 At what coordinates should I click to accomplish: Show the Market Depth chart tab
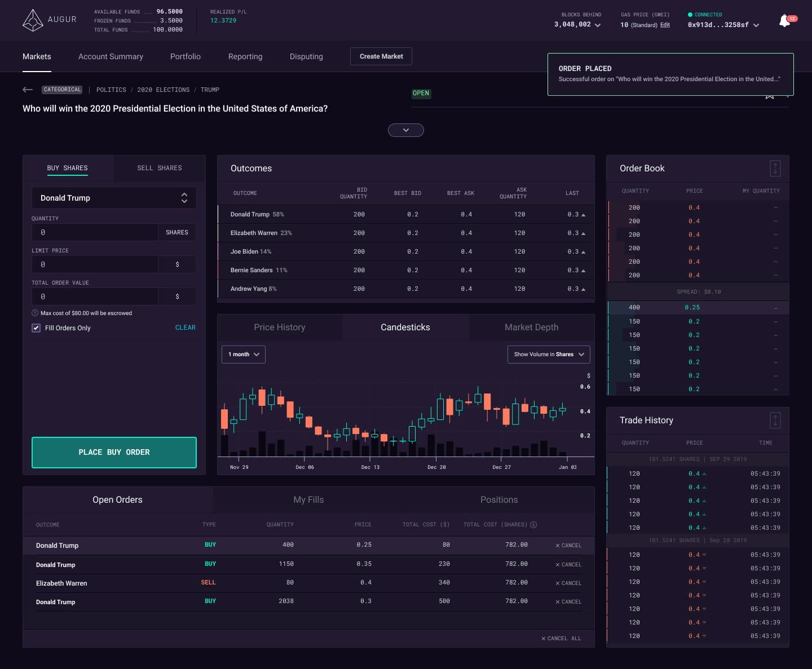532,327
